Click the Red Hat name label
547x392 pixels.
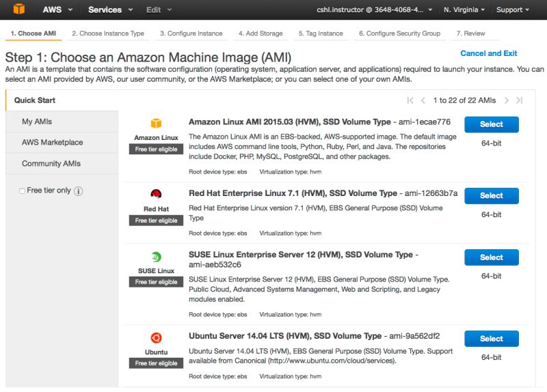[x=156, y=209]
